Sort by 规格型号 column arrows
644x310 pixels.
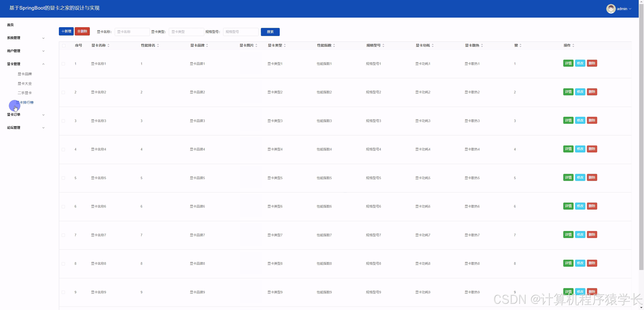(383, 46)
